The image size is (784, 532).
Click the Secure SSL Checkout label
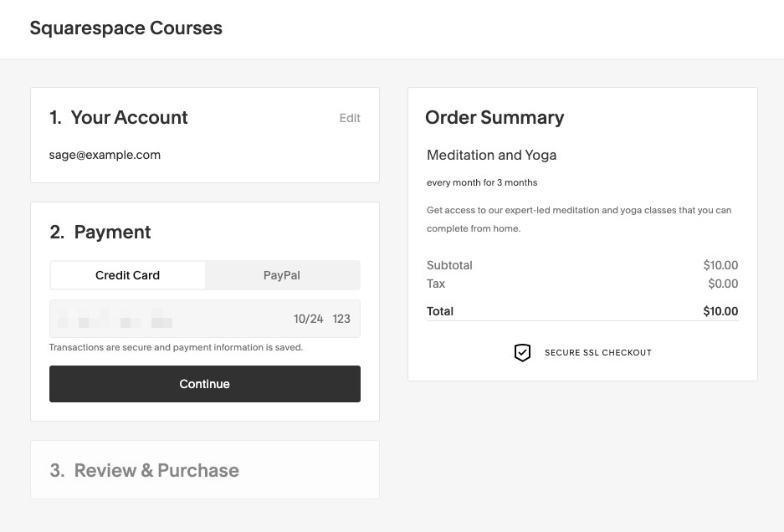597,353
